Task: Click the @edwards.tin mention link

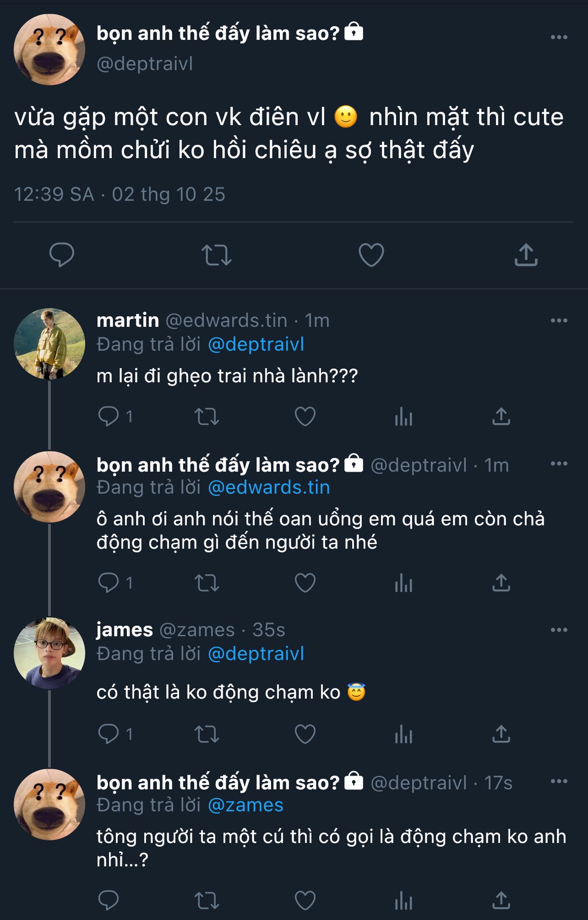Action: 269,487
